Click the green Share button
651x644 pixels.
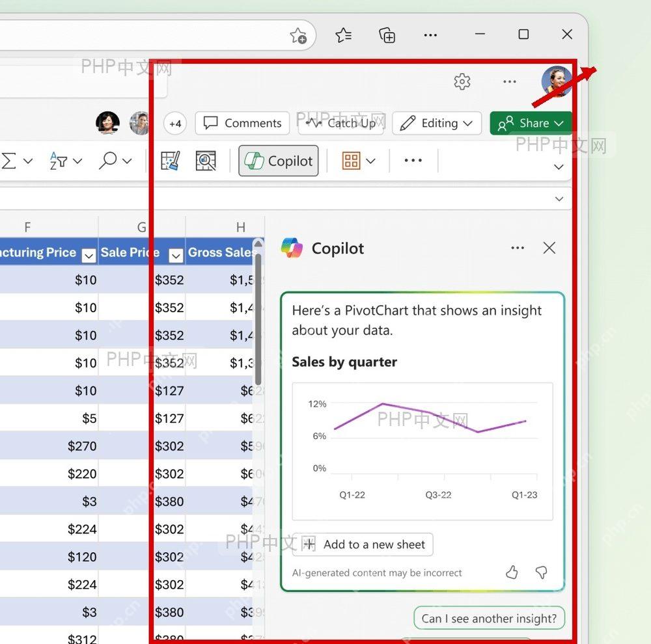tap(531, 123)
